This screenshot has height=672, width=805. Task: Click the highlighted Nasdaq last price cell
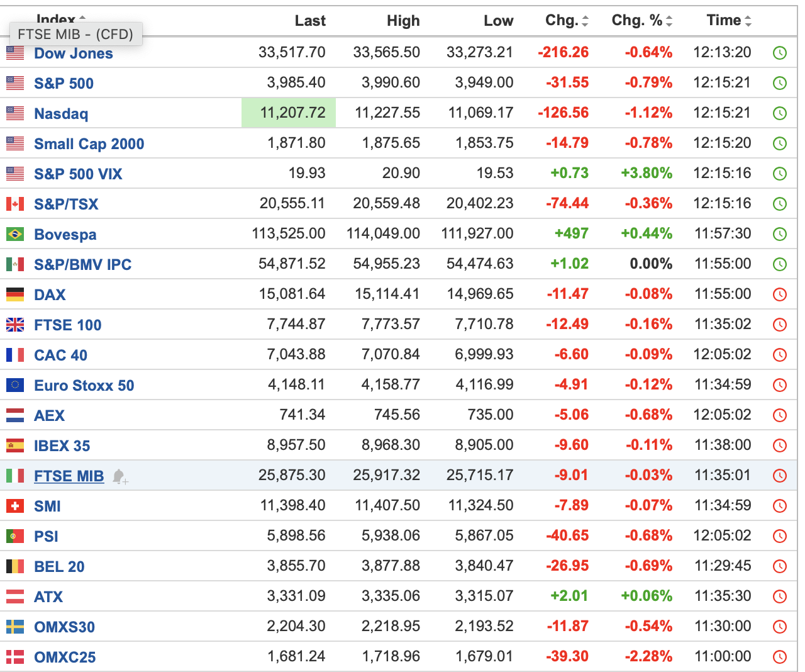[289, 113]
